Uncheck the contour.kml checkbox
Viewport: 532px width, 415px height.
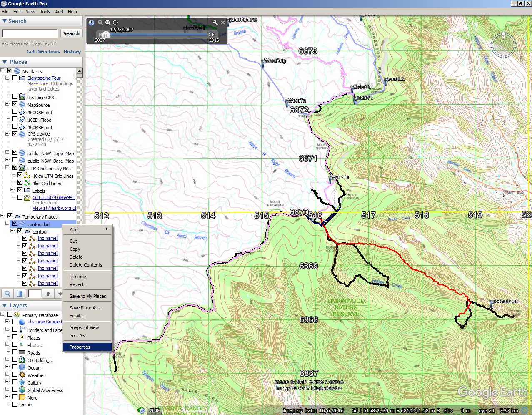15,223
